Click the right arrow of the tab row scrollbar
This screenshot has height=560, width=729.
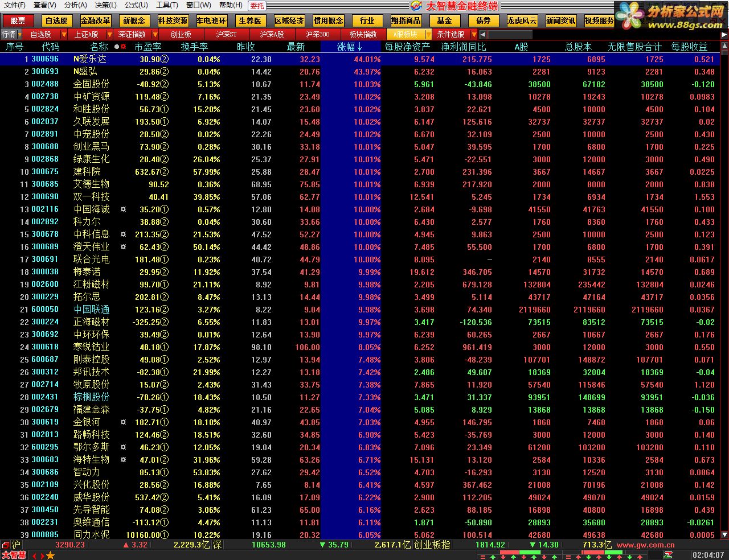(724, 35)
